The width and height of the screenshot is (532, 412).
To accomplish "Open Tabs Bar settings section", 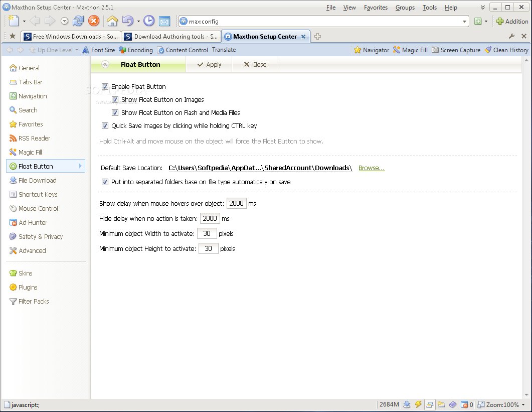I will 26,82.
